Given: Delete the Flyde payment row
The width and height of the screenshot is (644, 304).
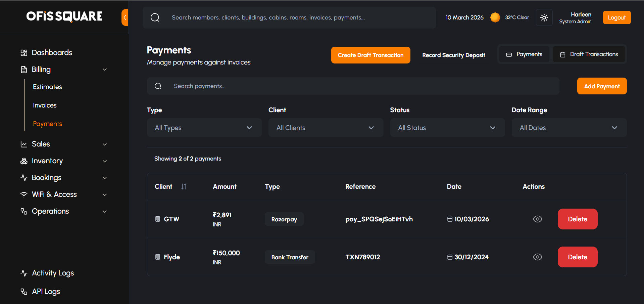Looking at the screenshot, I should pyautogui.click(x=577, y=257).
